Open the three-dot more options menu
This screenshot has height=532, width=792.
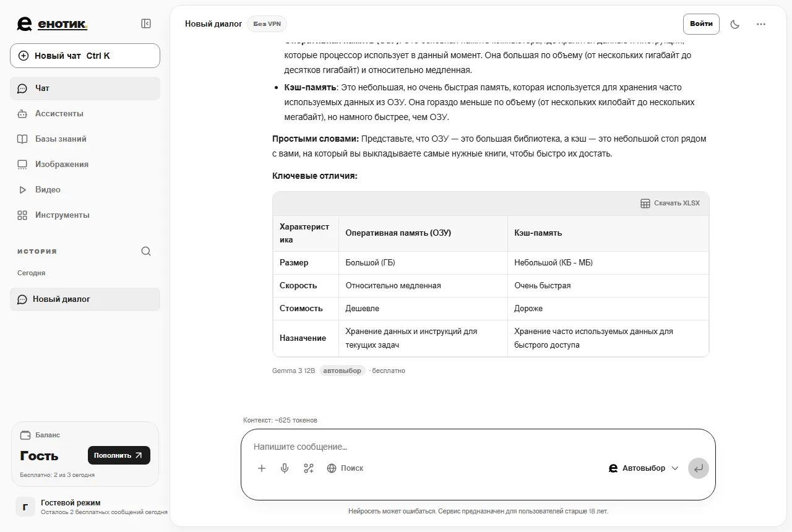point(761,24)
